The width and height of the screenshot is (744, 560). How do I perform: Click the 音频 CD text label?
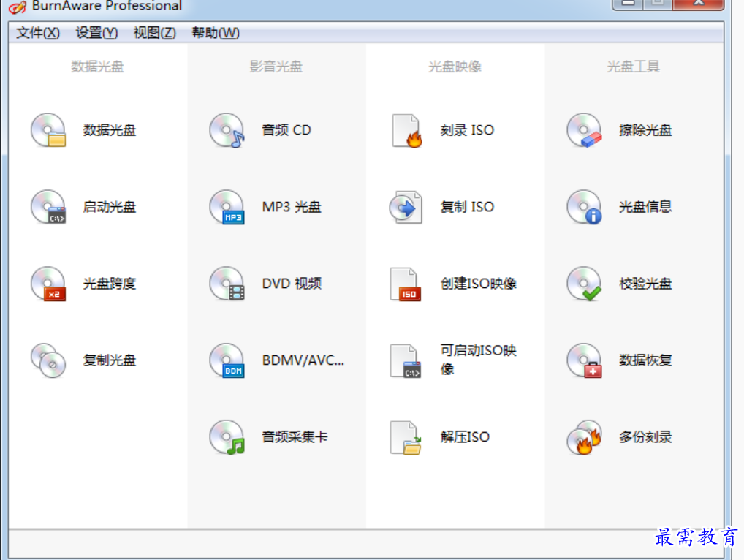pyautogui.click(x=286, y=130)
